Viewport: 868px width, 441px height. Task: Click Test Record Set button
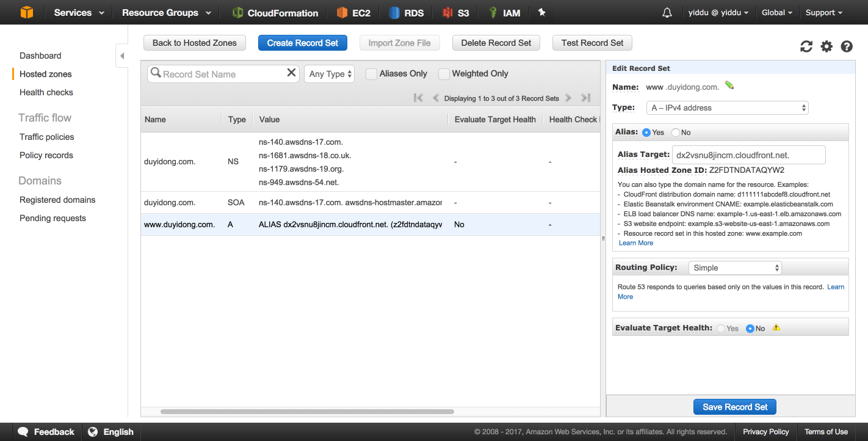(x=592, y=43)
